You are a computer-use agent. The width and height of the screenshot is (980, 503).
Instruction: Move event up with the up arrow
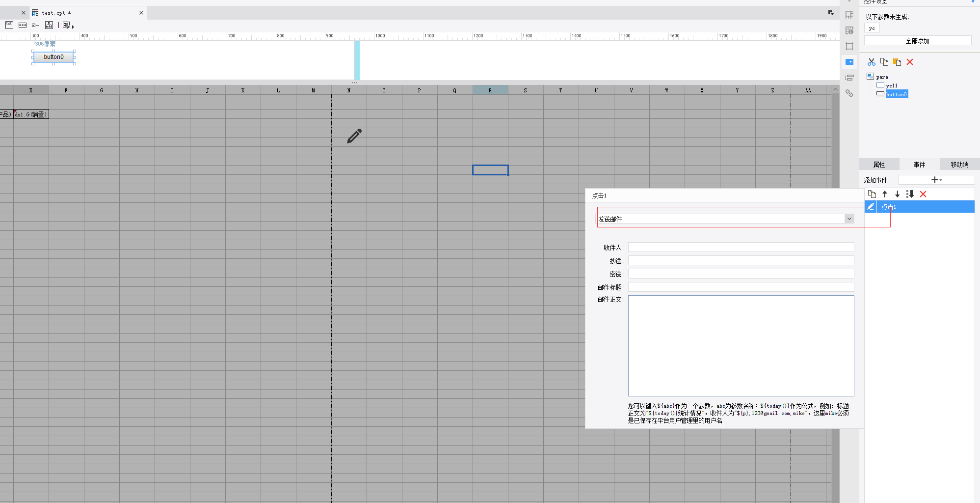click(x=885, y=194)
